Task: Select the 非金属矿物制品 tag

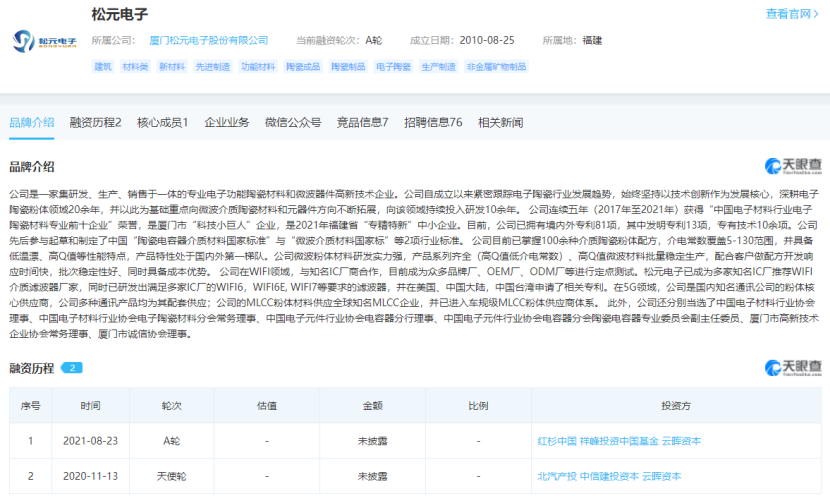Action: [x=496, y=67]
